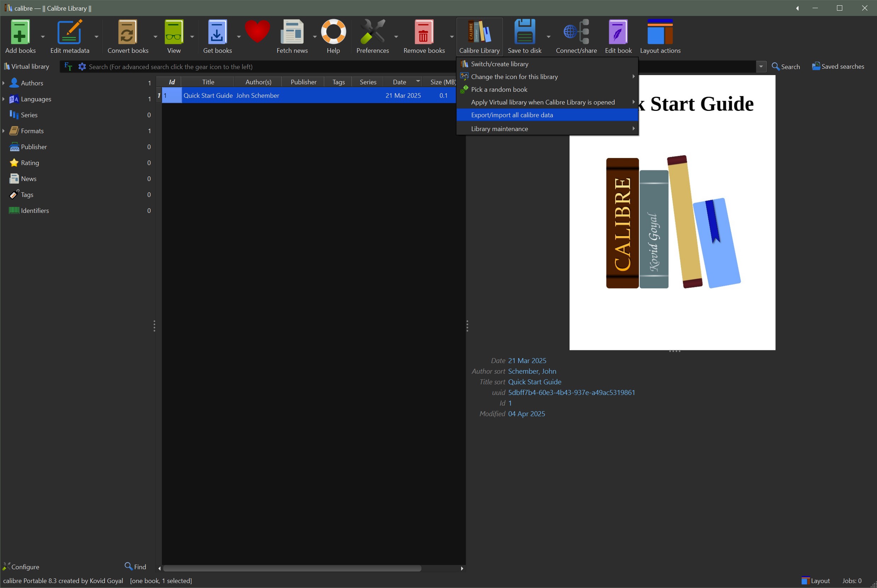The height and width of the screenshot is (588, 877).
Task: Expand the Formats category in the tag browser
Action: tap(4, 131)
